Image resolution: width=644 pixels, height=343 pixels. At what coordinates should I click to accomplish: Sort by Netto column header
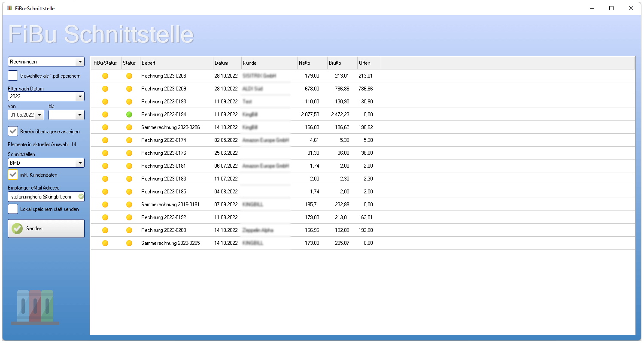coord(312,63)
